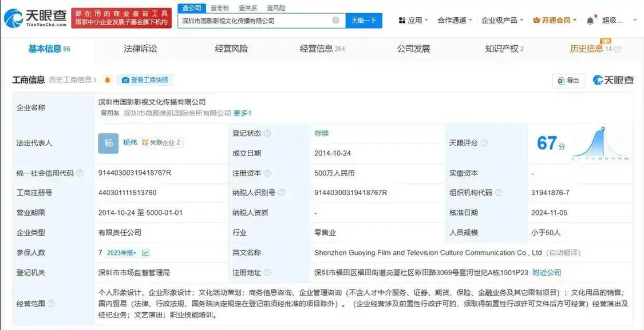The height and width of the screenshot is (330, 644).
Task: Switch to the 查老板 search tab
Action: 219,8
